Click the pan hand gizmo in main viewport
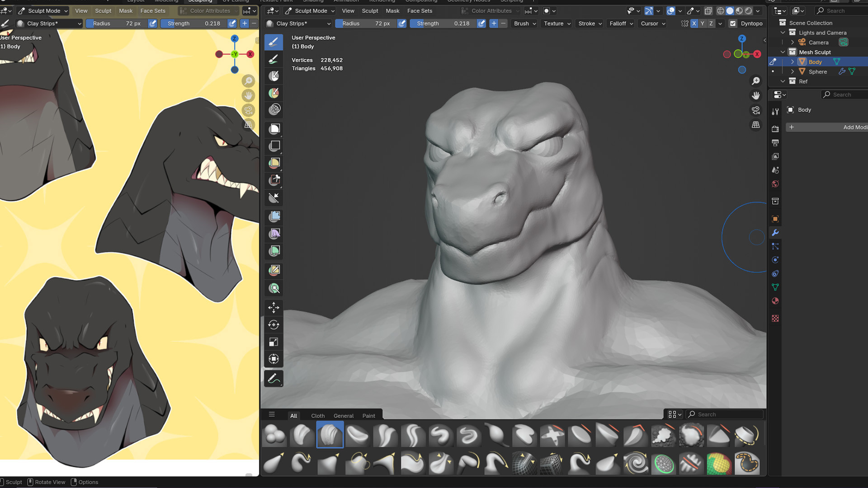 pyautogui.click(x=755, y=95)
